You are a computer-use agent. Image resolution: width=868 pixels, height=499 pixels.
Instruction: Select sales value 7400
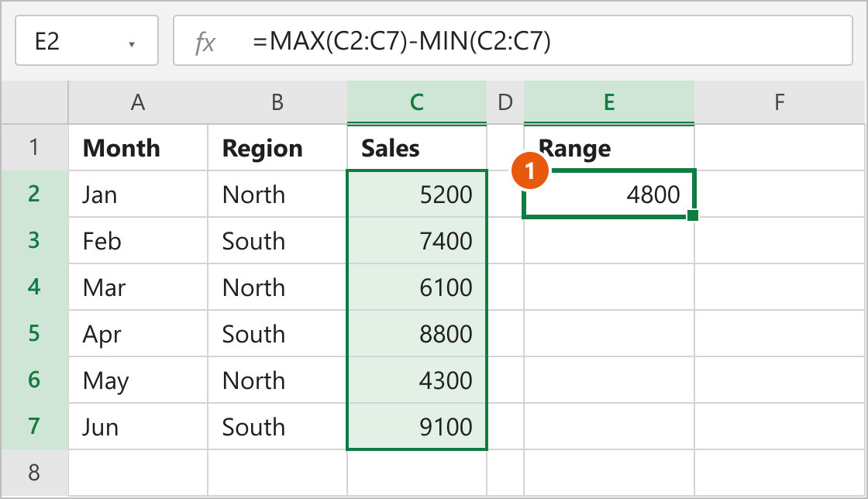point(417,241)
